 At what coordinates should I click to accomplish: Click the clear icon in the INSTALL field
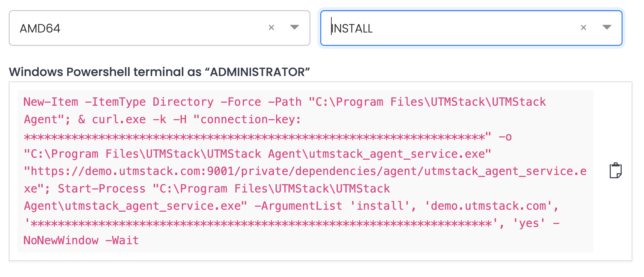(x=583, y=27)
